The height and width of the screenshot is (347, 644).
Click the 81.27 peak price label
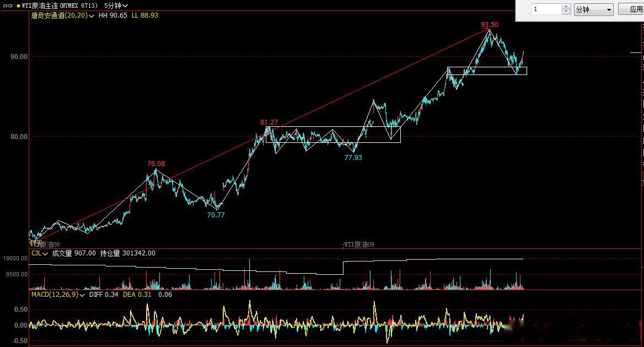(269, 122)
